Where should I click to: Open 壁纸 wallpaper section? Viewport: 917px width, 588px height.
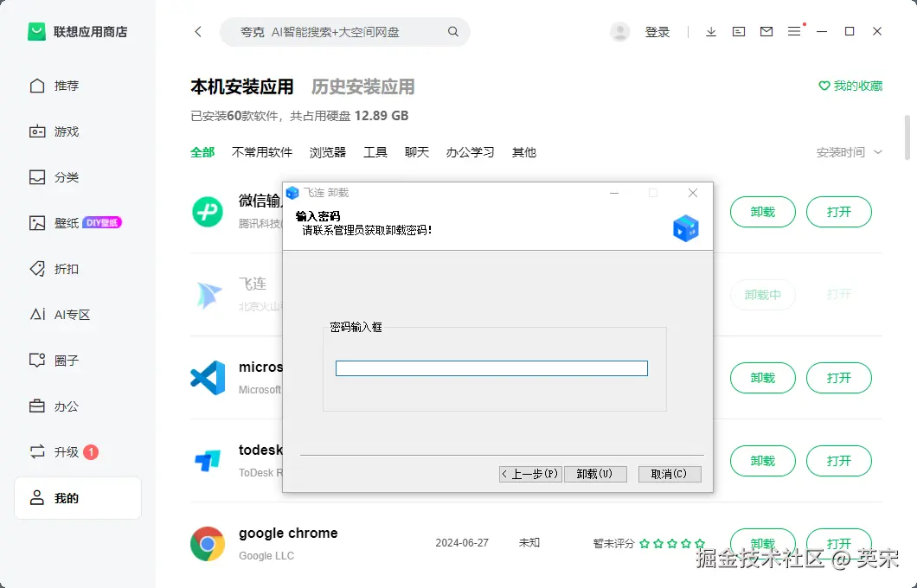pos(75,223)
